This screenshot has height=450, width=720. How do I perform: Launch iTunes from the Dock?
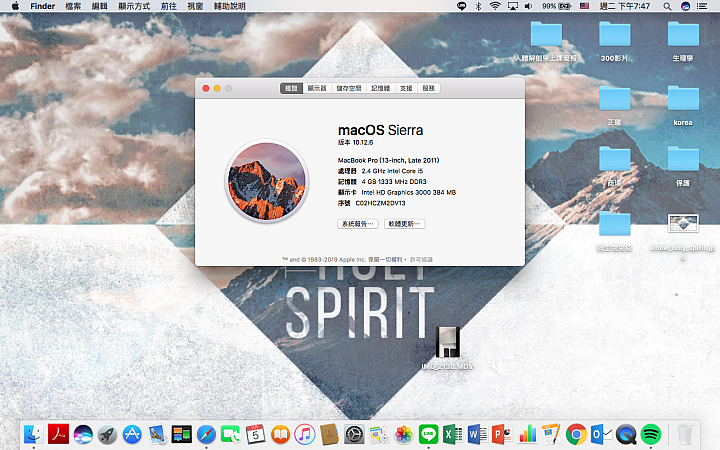[x=304, y=434]
